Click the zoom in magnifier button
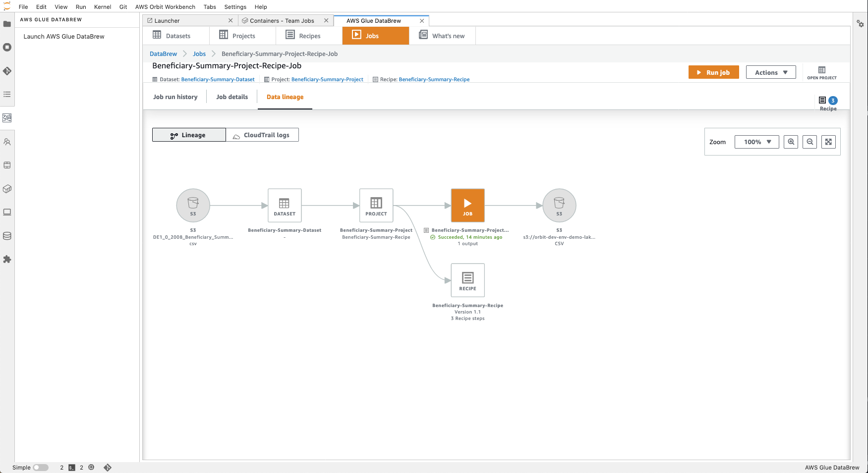Screen dimensions: 868x473 [x=791, y=142]
